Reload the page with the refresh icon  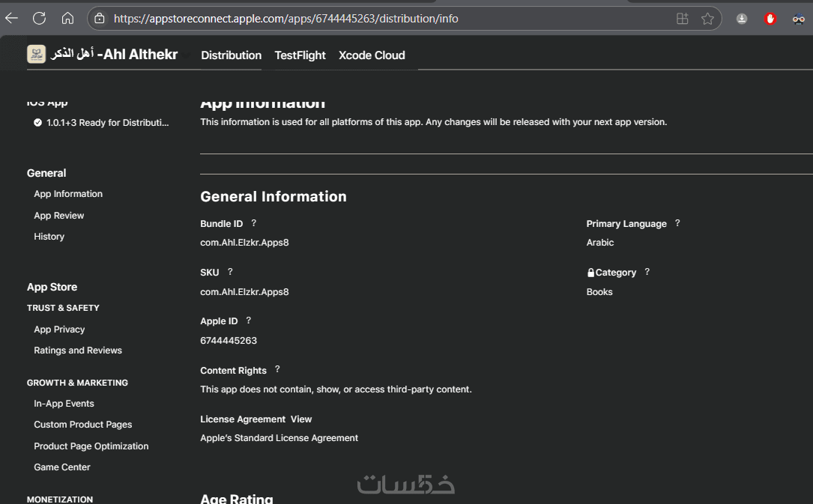[x=40, y=19]
